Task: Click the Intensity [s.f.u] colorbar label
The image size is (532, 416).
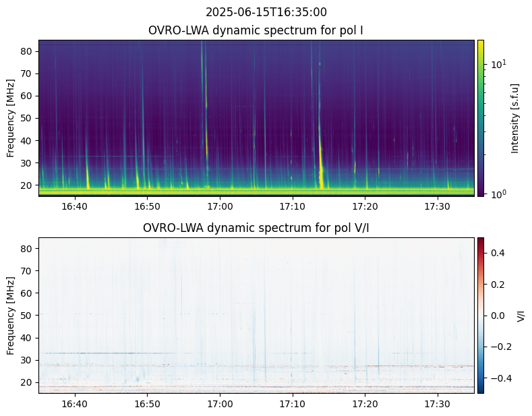Action: tap(516, 118)
